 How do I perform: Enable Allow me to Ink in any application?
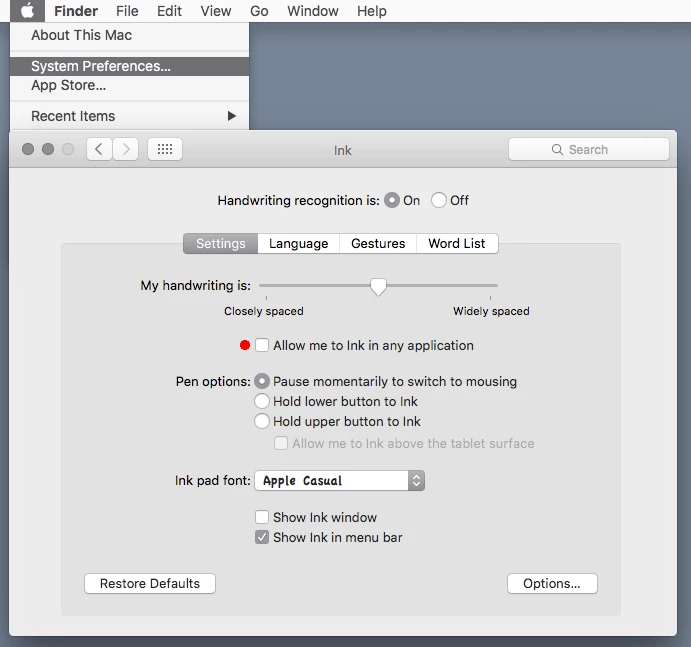tap(262, 345)
